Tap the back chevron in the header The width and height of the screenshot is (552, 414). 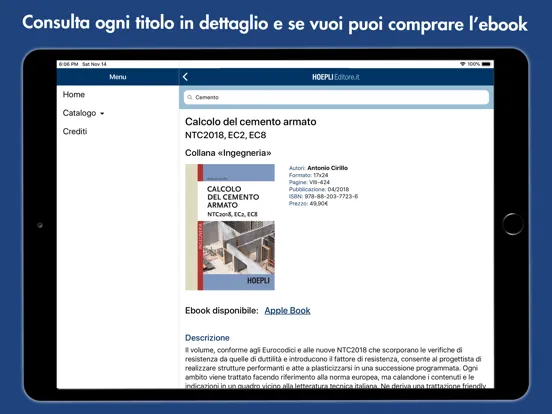[185, 77]
